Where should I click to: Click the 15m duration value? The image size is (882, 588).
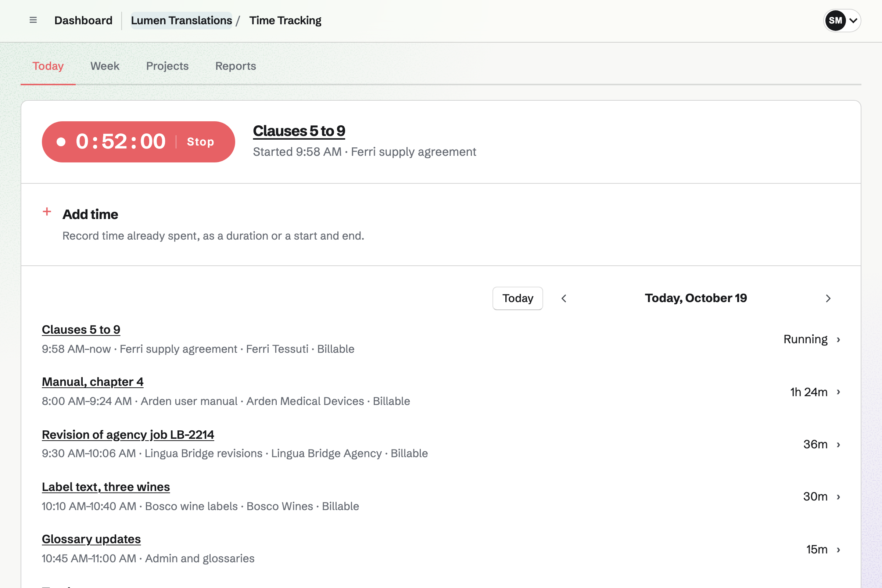(817, 549)
